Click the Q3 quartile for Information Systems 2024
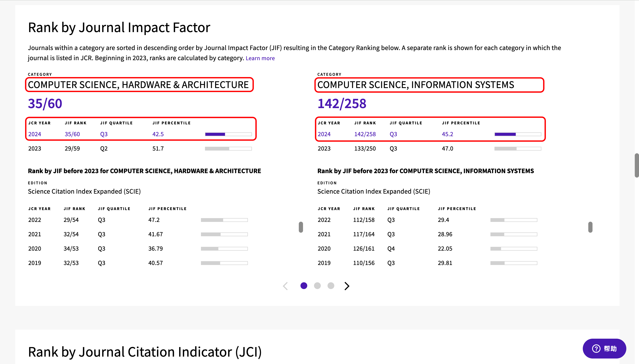639x364 pixels. pos(393,134)
